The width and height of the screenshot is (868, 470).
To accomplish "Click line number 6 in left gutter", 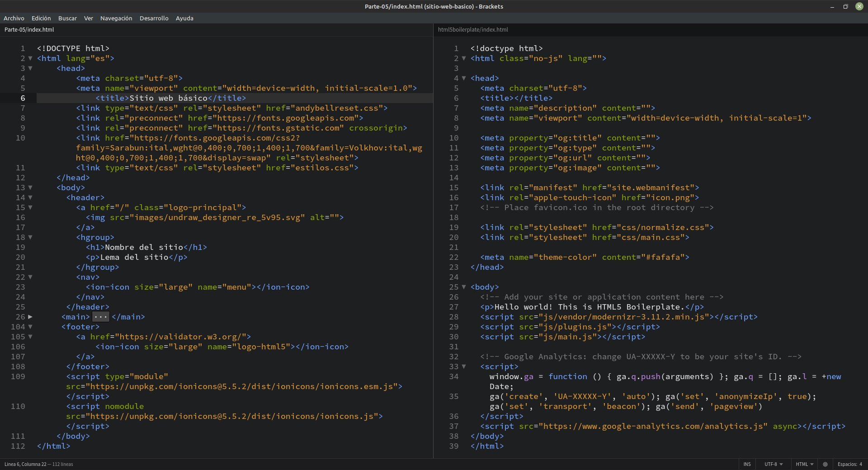I will coord(23,98).
